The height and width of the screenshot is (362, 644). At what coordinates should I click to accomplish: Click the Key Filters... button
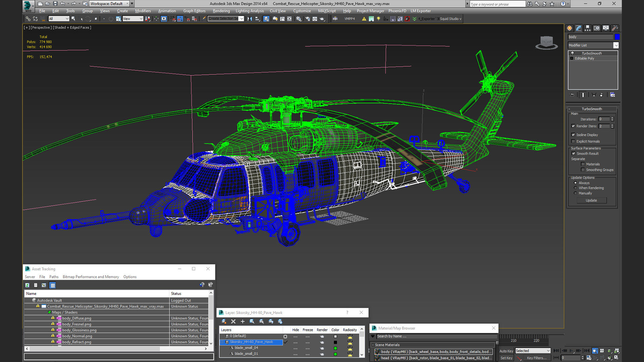537,358
